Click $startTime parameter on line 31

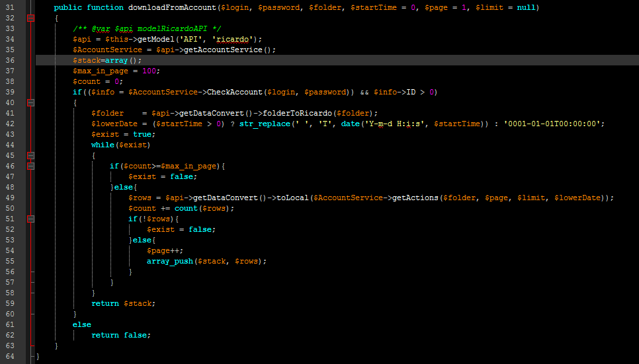tap(373, 7)
